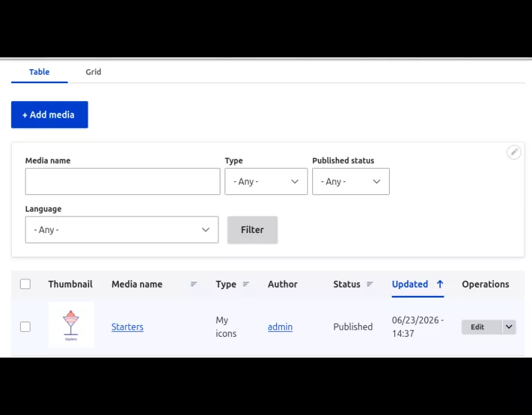Toggle the select-all checkbox in table header
Screen dimensions: 532x415
point(25,284)
